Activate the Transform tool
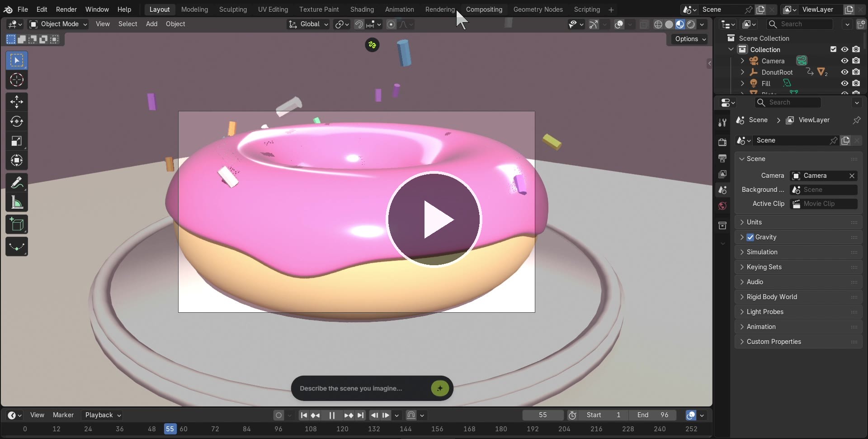 point(17,161)
